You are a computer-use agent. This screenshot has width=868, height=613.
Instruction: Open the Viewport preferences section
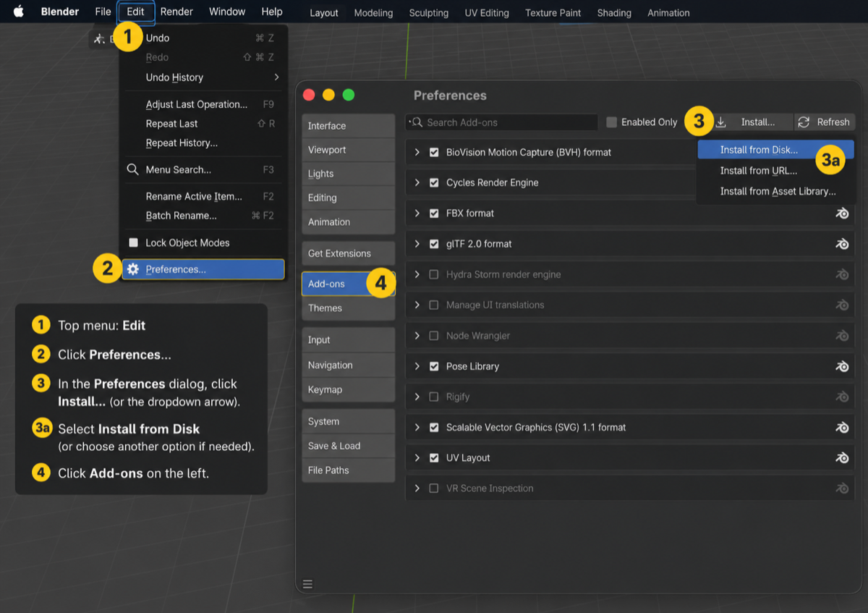[x=348, y=150]
